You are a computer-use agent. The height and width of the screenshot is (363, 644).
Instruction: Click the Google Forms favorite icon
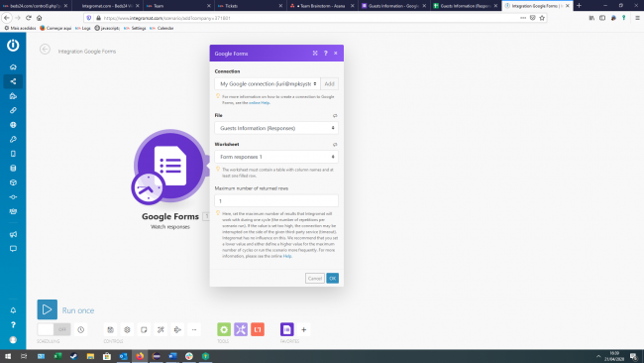pyautogui.click(x=287, y=329)
